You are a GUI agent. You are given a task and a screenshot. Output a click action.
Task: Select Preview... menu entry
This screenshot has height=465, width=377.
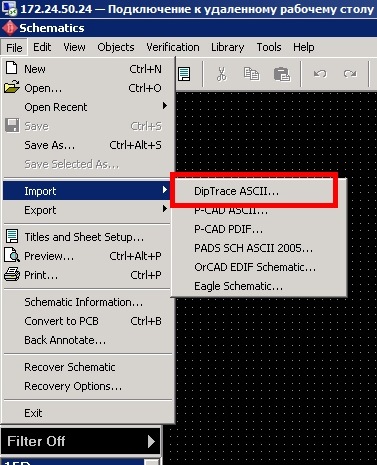tap(88, 256)
